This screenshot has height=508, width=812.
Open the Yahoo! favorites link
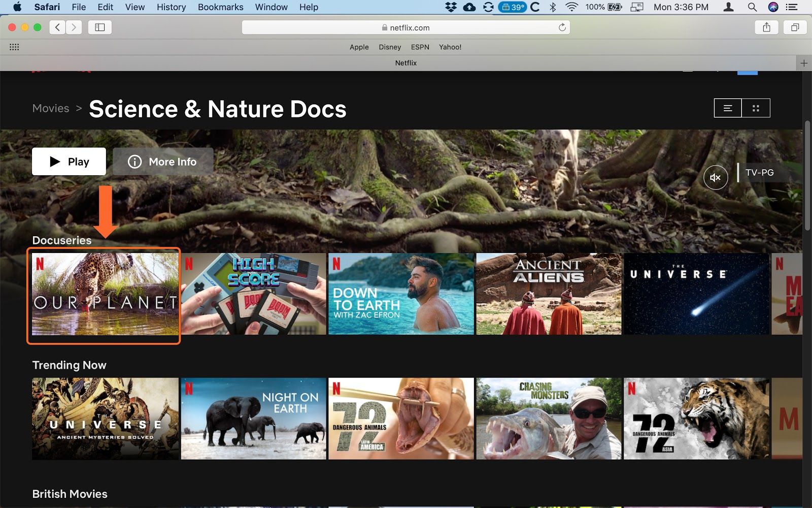coord(450,47)
